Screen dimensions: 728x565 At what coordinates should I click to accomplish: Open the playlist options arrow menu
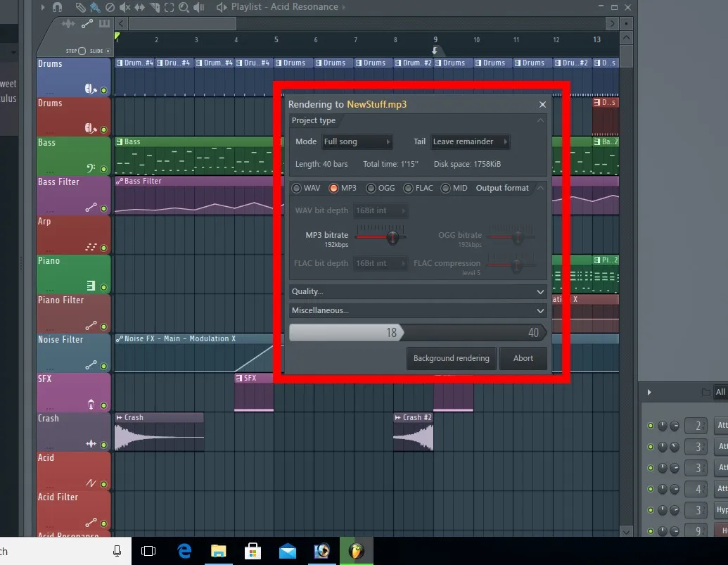[x=43, y=7]
